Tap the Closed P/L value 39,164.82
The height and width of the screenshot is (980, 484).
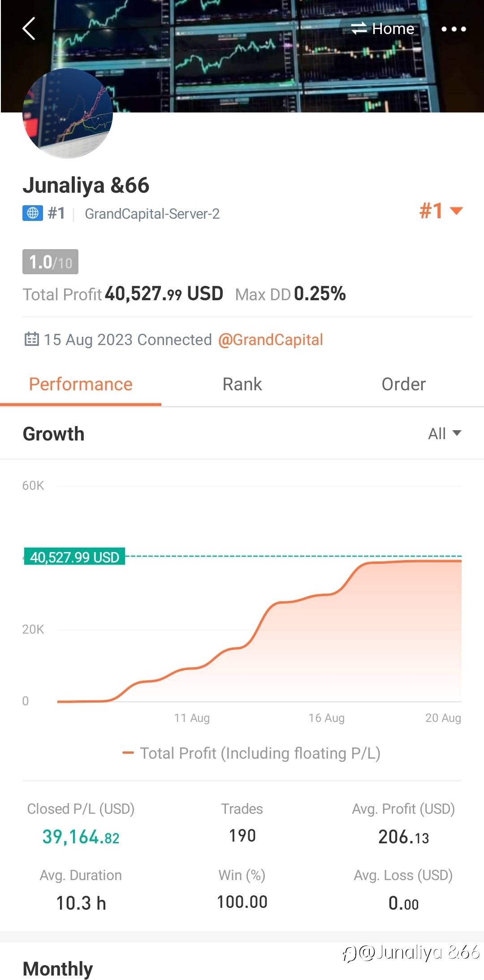tap(81, 837)
